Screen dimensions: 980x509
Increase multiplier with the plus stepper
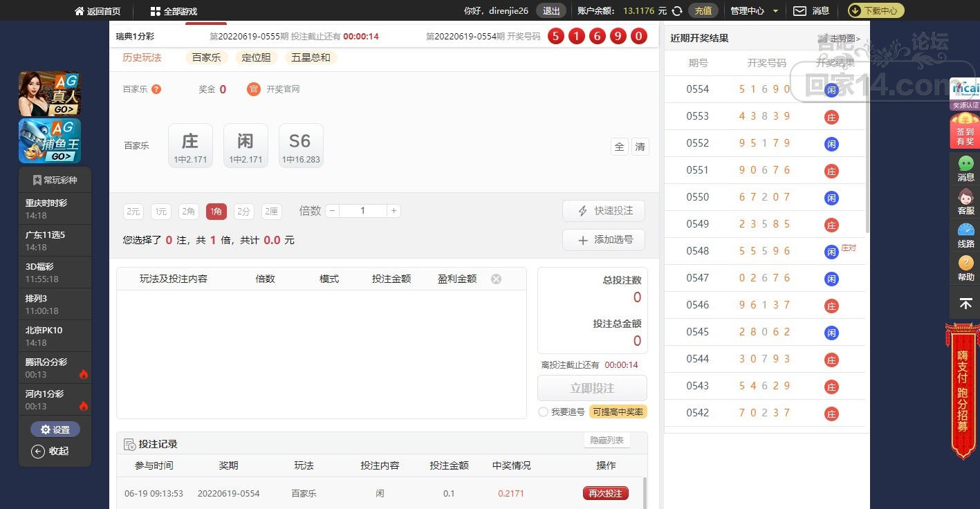tap(394, 211)
